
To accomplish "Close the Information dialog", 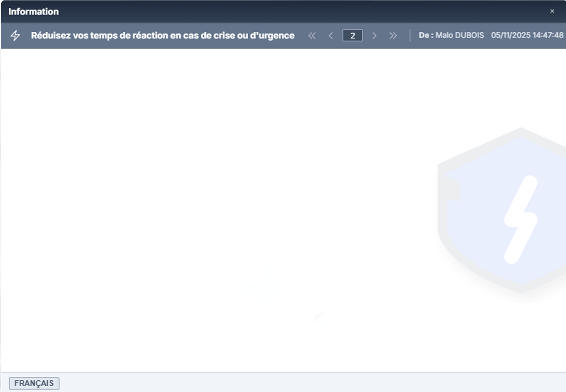I will [x=552, y=11].
